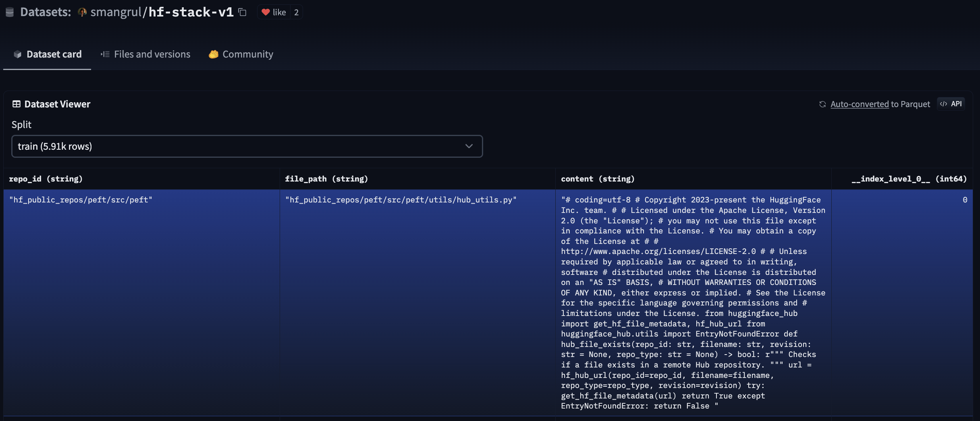Viewport: 980px width, 421px height.
Task: Follow the Auto-converted link
Action: 859,104
